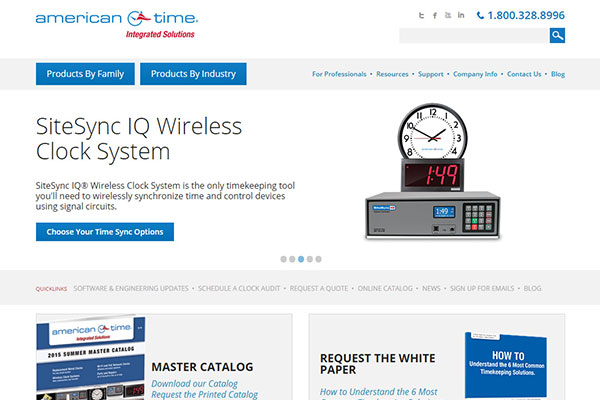Open the Twitter social icon
This screenshot has width=600, height=400.
[x=422, y=15]
